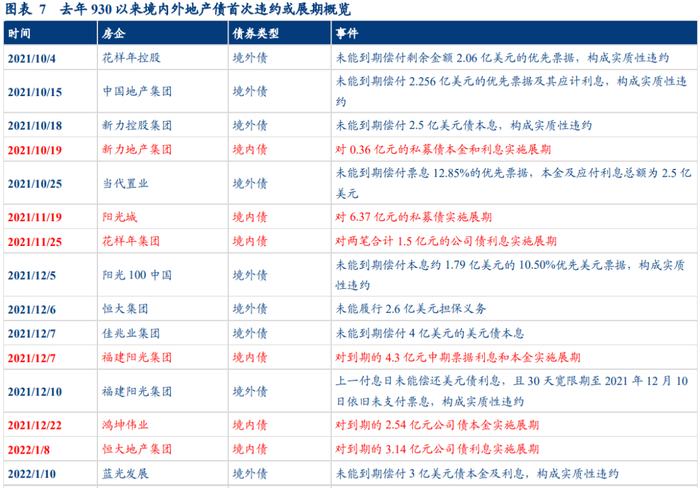The image size is (700, 488).
Task: Select the date cell 2021/10/15
Action: click(35, 92)
